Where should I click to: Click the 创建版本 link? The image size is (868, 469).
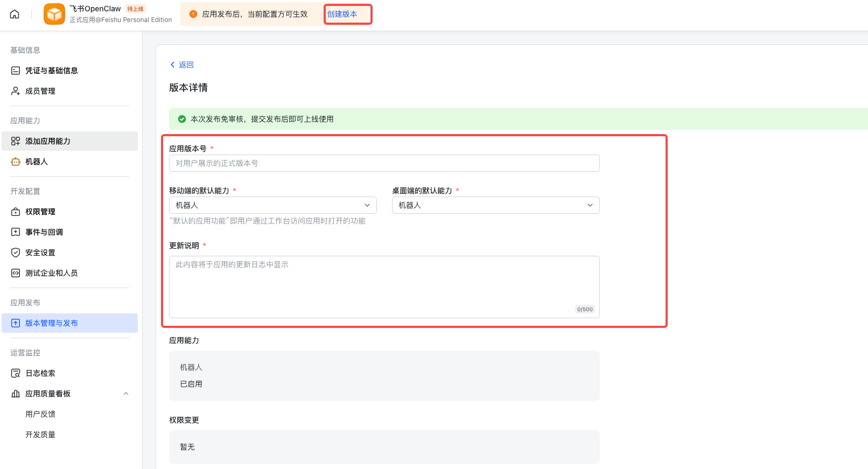point(342,14)
